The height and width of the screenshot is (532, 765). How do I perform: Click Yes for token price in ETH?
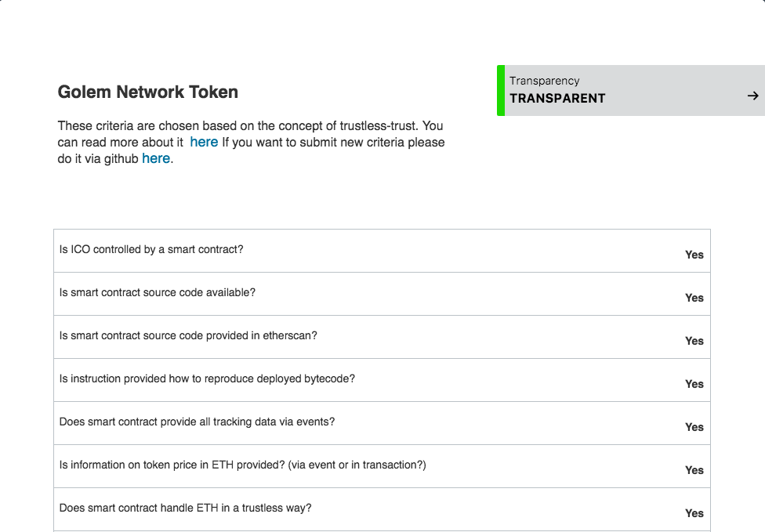(x=694, y=470)
